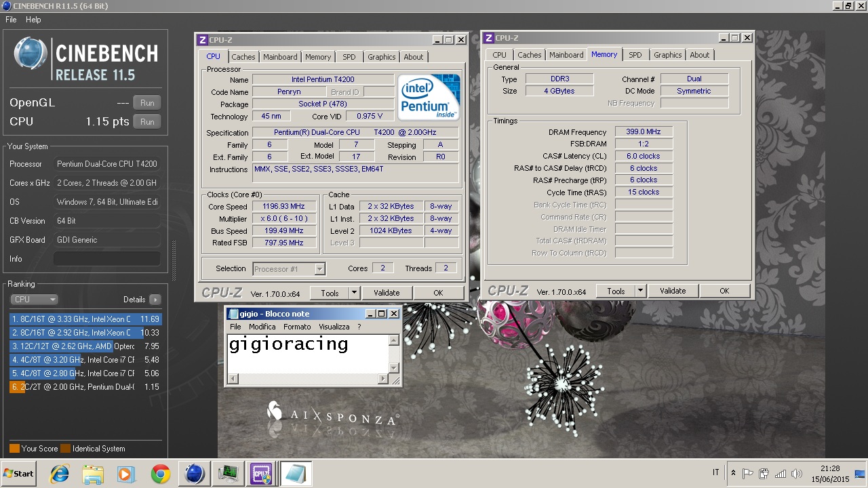868x488 pixels.
Task: Expand ranking Details arrow button
Action: [155, 300]
